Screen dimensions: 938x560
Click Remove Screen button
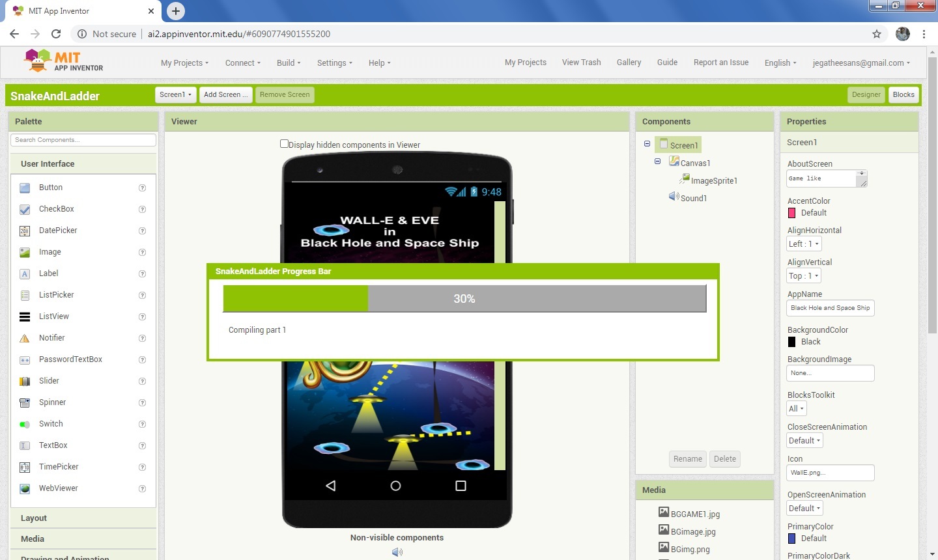(x=285, y=94)
